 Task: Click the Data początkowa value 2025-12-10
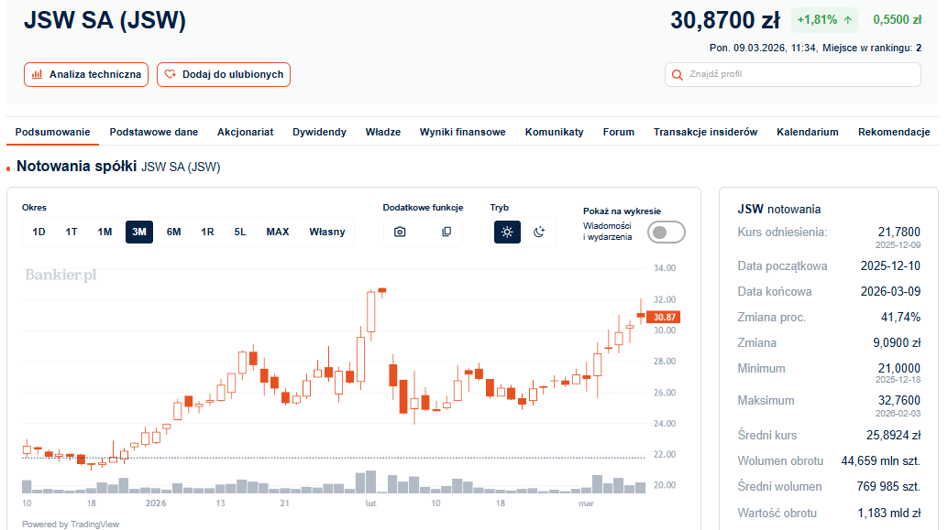tap(891, 266)
